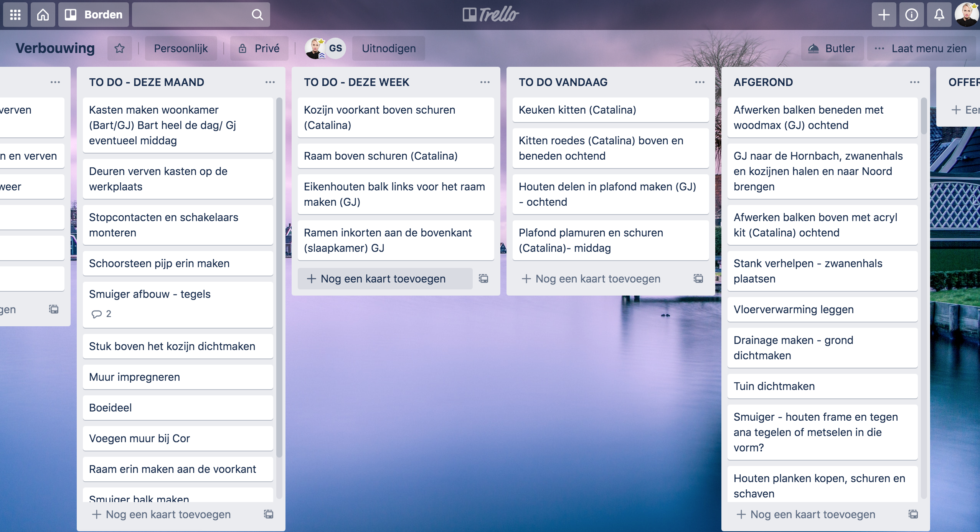Open the apps grid menu

[x=15, y=15]
